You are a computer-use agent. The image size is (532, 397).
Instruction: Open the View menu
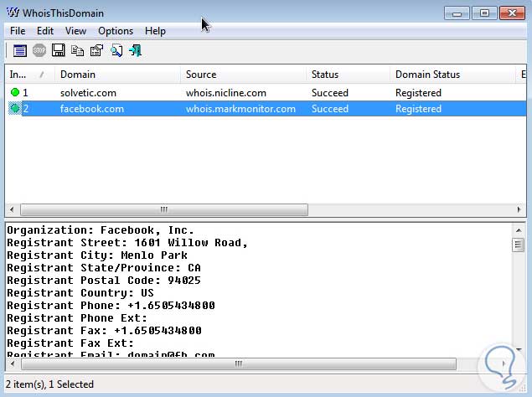point(75,31)
